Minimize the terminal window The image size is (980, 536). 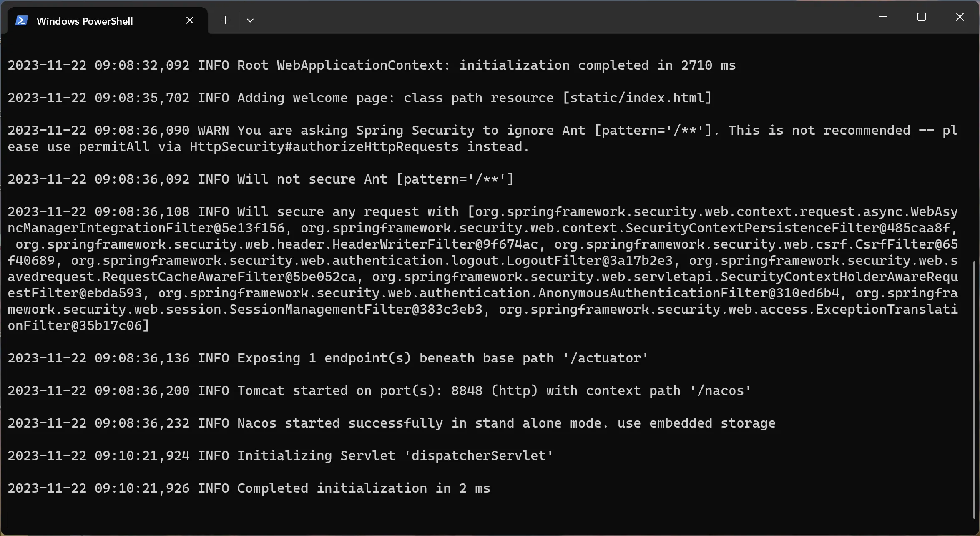(883, 17)
